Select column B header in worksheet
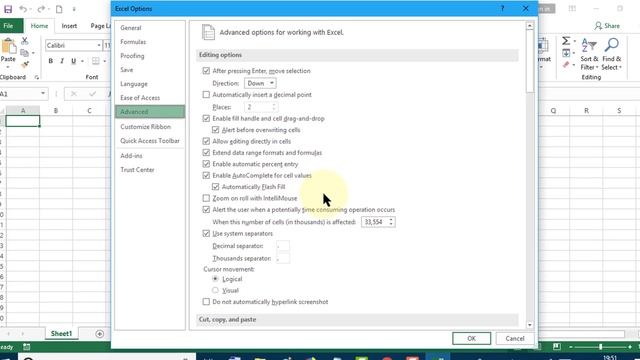This screenshot has height=360, width=640. click(56, 111)
